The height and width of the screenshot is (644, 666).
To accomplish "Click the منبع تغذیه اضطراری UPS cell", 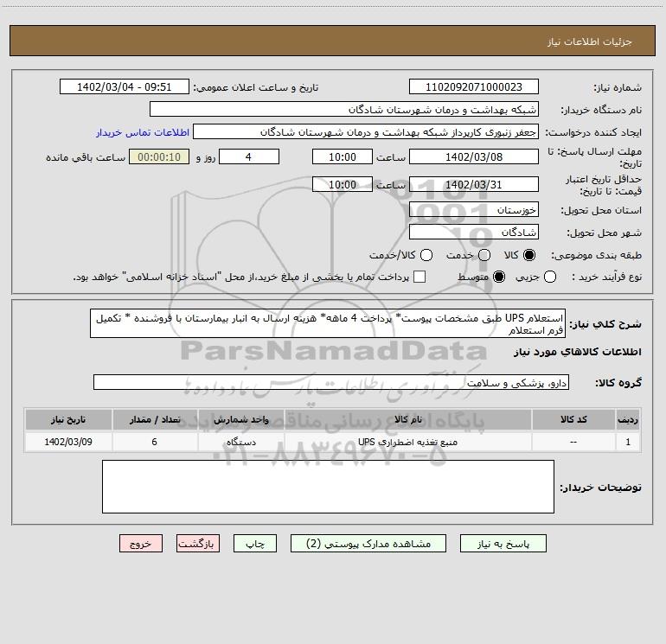I will 407,442.
